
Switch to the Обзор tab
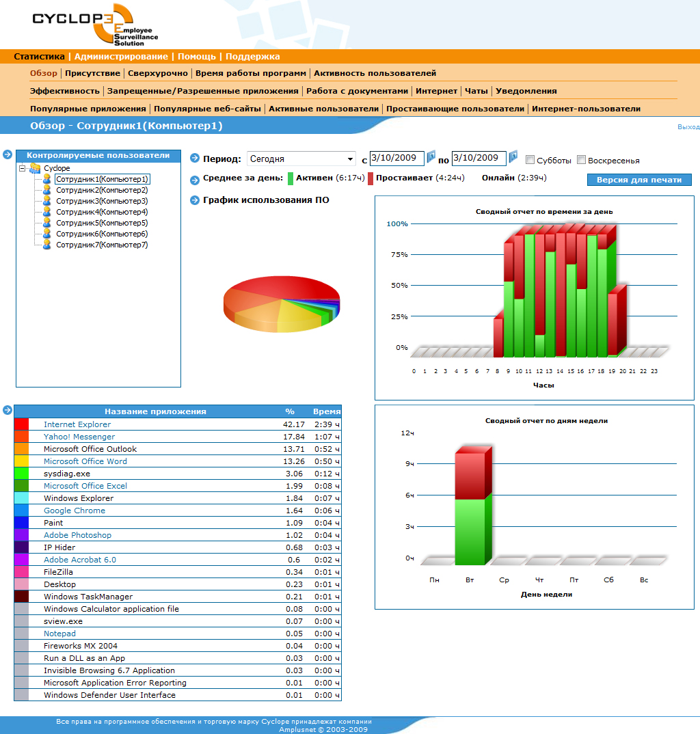[x=44, y=73]
